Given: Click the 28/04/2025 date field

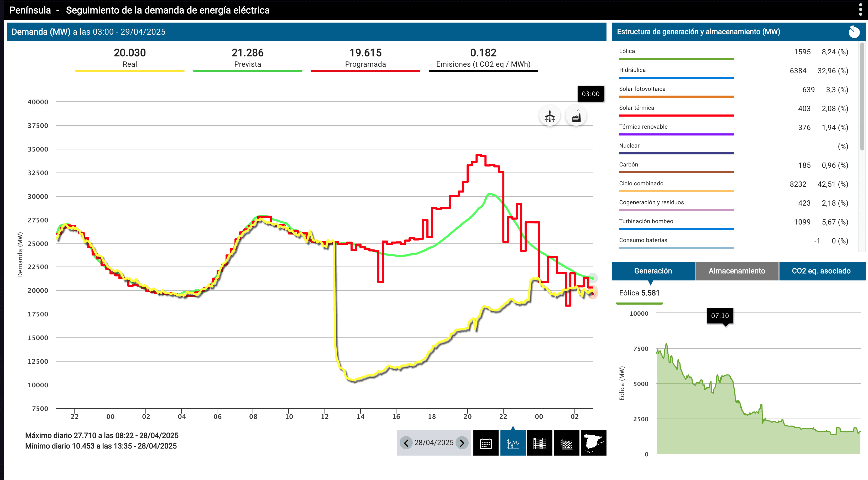Looking at the screenshot, I should (x=434, y=443).
